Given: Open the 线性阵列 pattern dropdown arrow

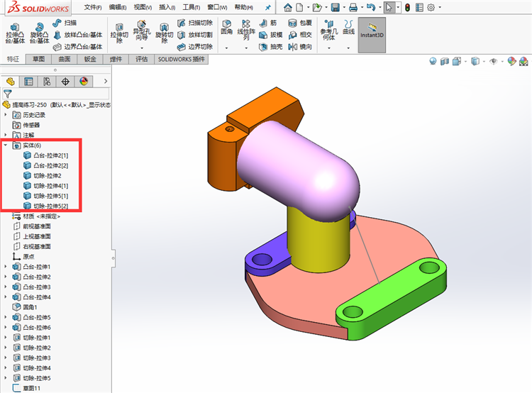Looking at the screenshot, I should point(246,48).
